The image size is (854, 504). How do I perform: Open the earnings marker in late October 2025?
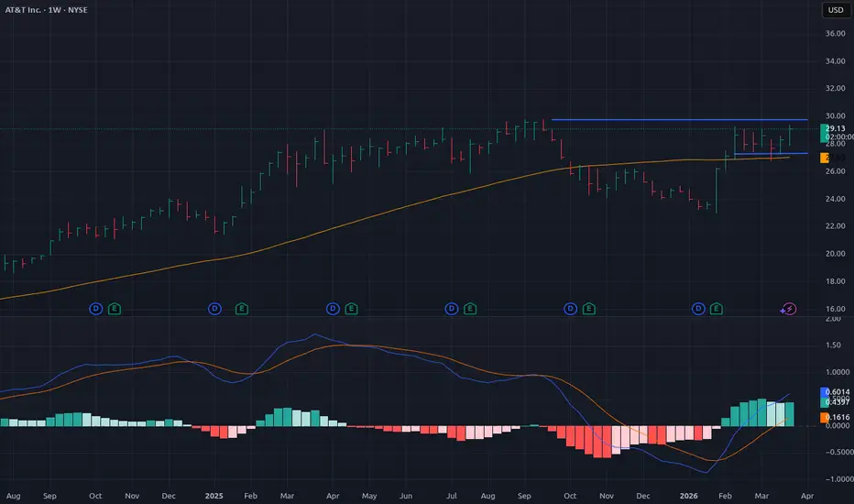point(589,309)
